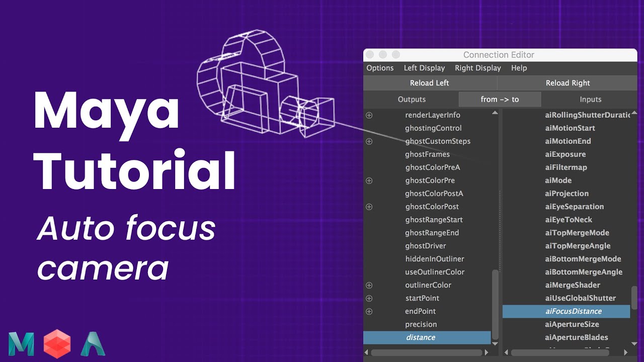Expand the ghostCustomSteps attribute
644x362 pixels.
(x=369, y=141)
